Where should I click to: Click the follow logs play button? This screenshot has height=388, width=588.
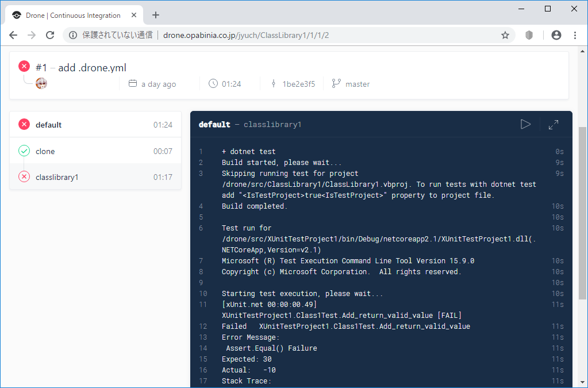coord(525,124)
